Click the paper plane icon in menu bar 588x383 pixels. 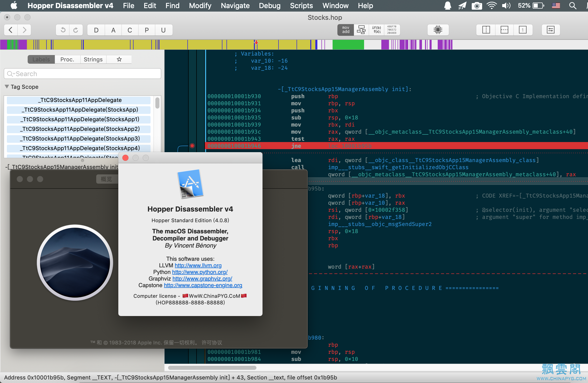(462, 6)
